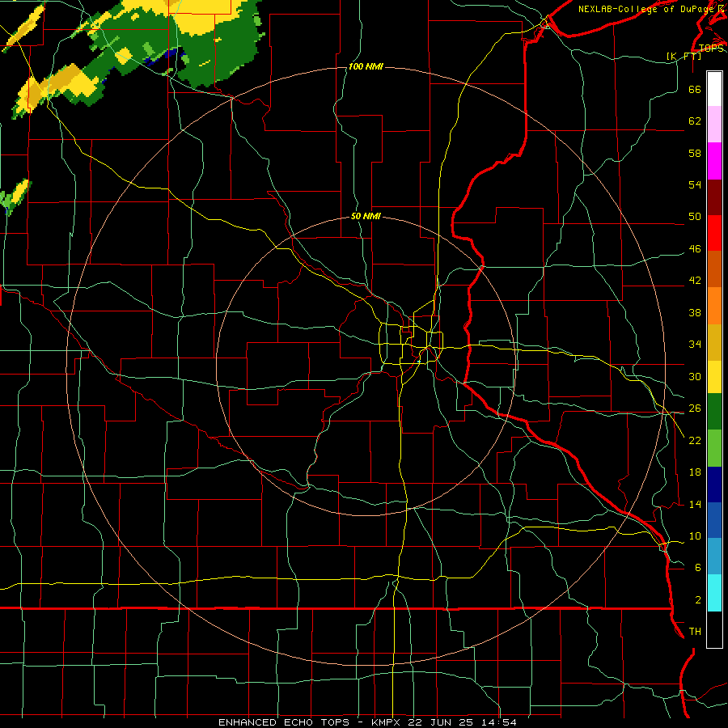Click the "10" legend value
The height and width of the screenshot is (728, 728).
pos(695,535)
